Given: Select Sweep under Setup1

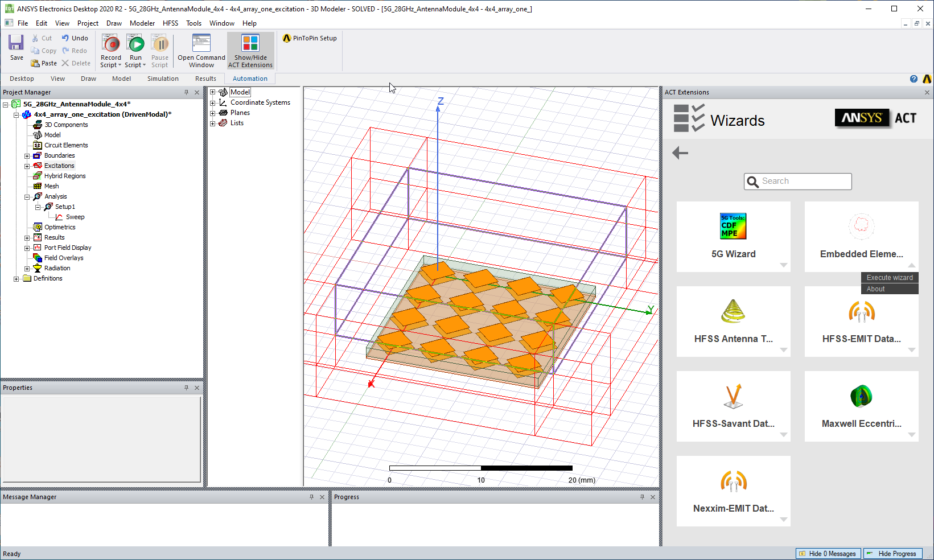Looking at the screenshot, I should point(75,217).
